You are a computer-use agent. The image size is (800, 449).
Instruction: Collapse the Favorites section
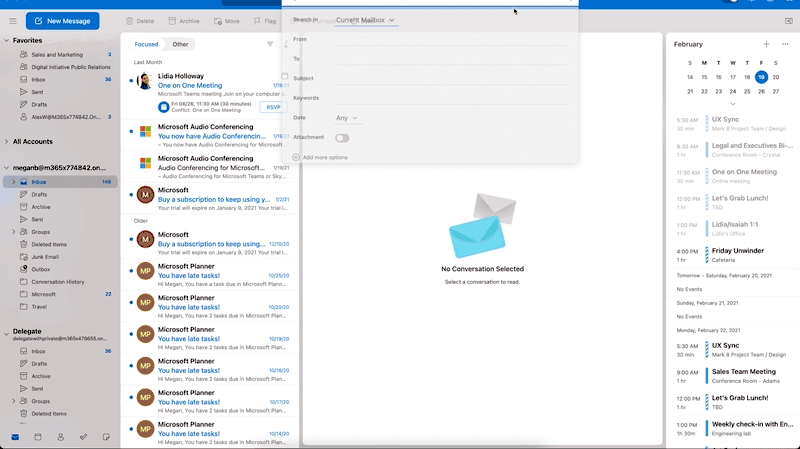click(6, 40)
